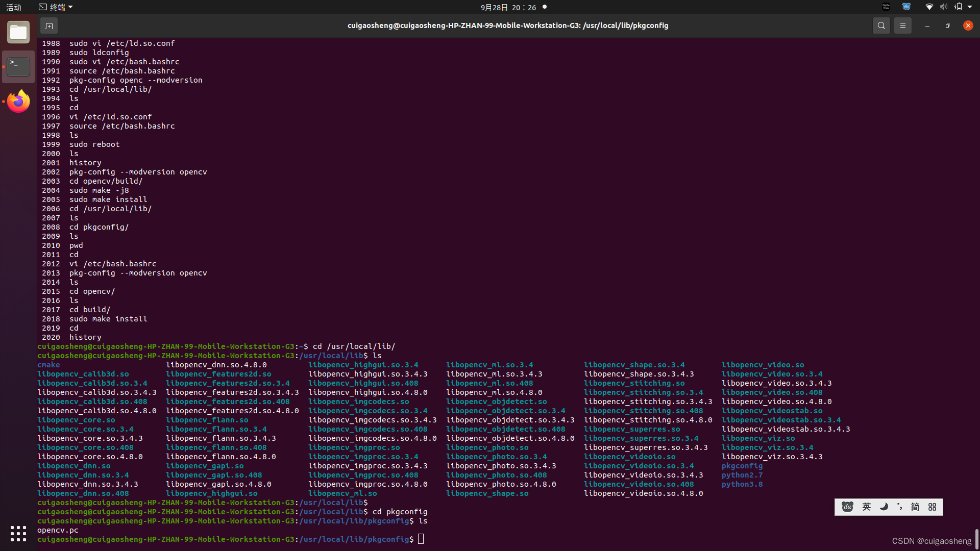Restore the terminal window size
Screen dimensions: 980x551
947,26
